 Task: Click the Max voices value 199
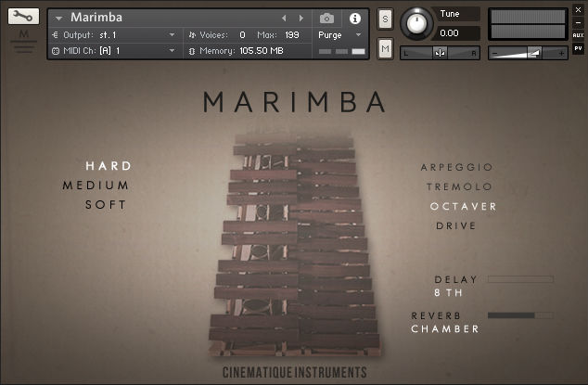[x=292, y=35]
